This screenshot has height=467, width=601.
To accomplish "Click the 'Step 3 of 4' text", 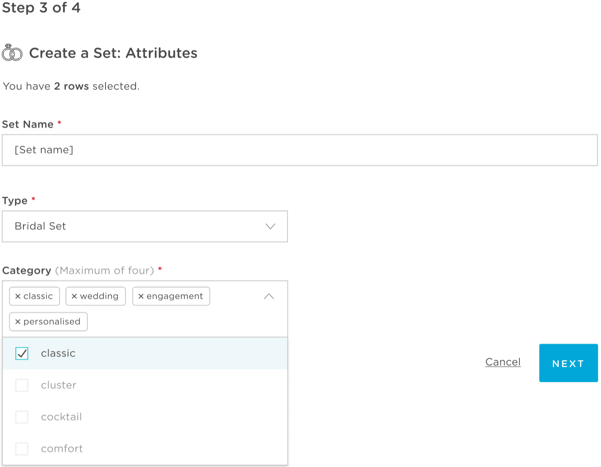I will coord(41,8).
